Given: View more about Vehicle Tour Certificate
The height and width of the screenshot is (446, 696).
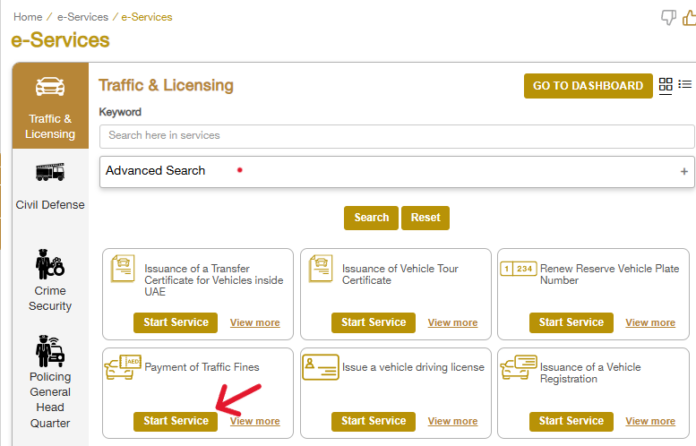Looking at the screenshot, I should pyautogui.click(x=453, y=323).
